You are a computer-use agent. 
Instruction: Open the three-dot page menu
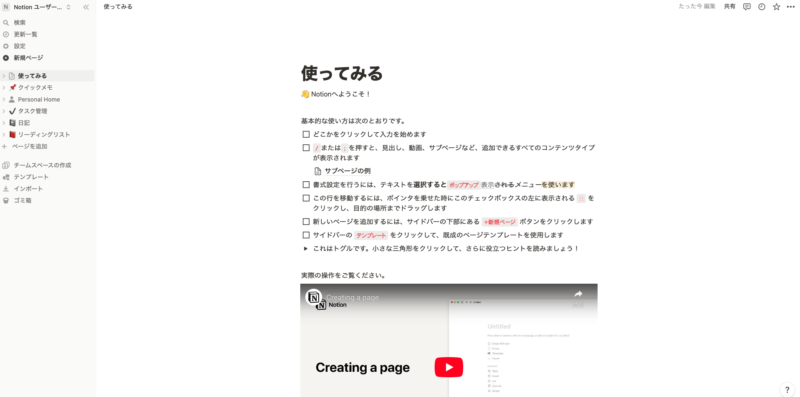790,7
